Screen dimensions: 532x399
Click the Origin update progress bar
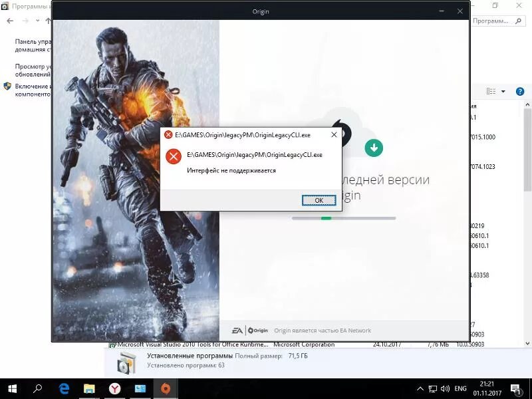coord(344,218)
